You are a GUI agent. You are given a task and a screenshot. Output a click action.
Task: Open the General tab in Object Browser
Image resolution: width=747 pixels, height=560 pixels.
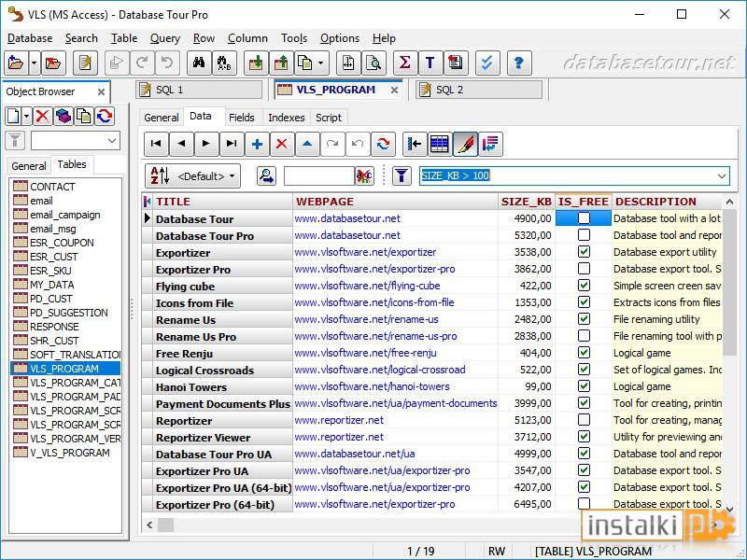point(29,166)
